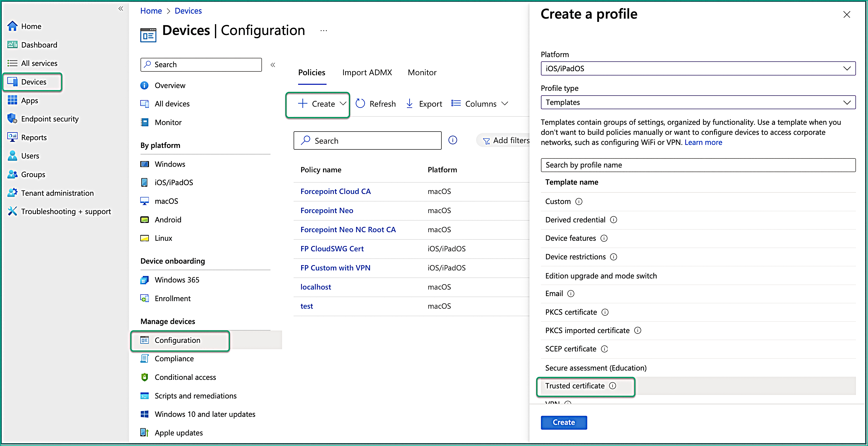Click the Endpoint security shield icon
Screen dimensions: 868x446
(12, 119)
